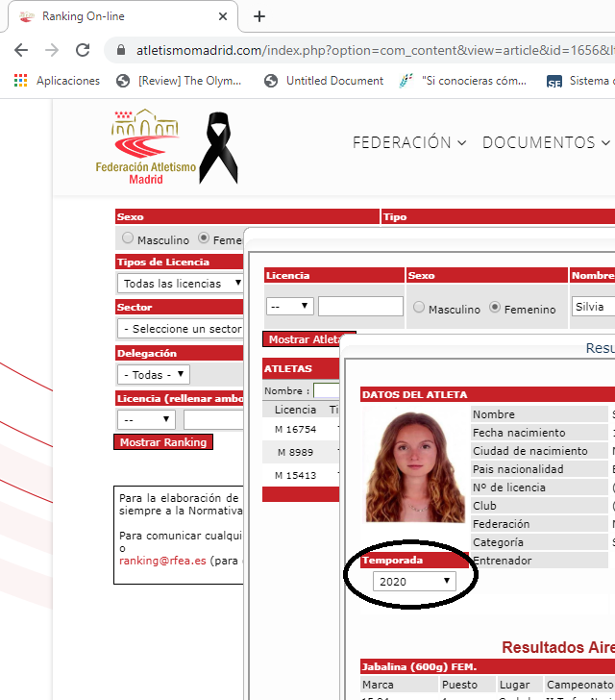
Task: Open Aplicaciones apps grid bookmark
Action: 57,81
